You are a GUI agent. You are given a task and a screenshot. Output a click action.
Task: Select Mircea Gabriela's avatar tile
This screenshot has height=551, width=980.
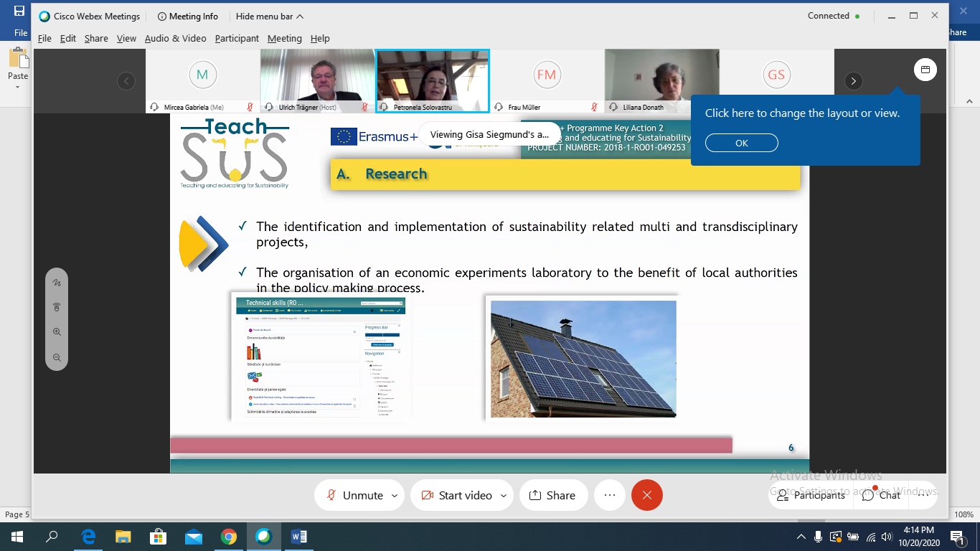point(202,81)
